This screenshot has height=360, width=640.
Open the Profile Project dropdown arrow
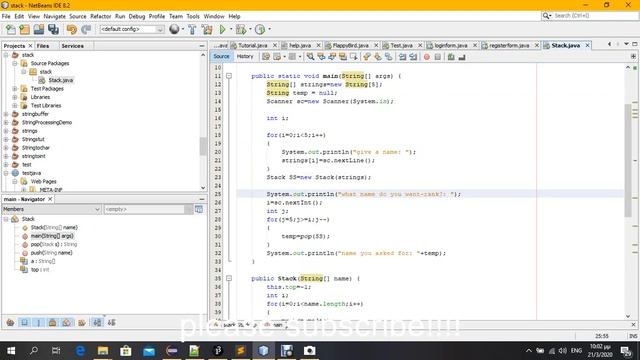click(269, 29)
